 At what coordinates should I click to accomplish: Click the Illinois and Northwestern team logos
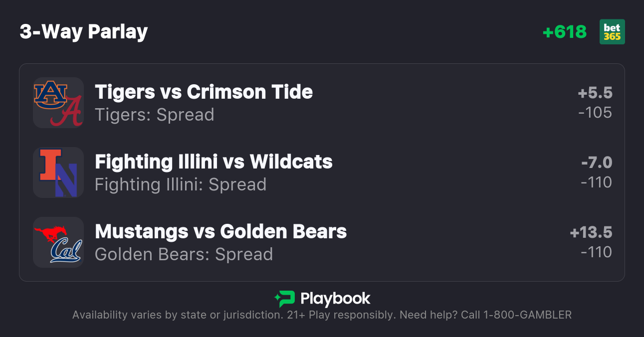[58, 172]
